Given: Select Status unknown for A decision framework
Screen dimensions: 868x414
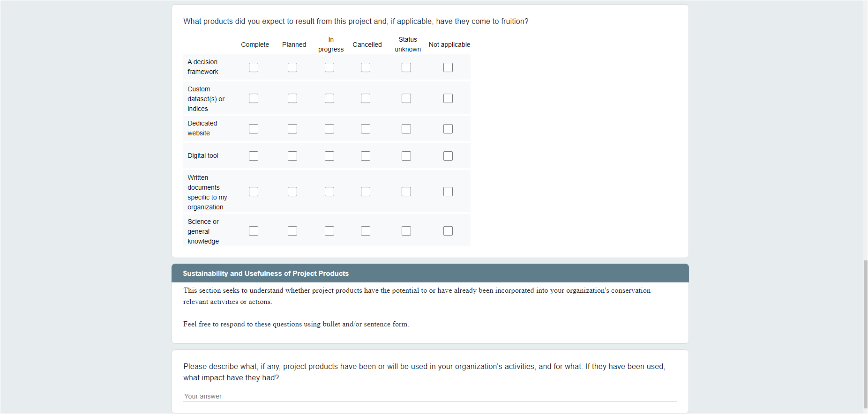Looking at the screenshot, I should pos(406,67).
